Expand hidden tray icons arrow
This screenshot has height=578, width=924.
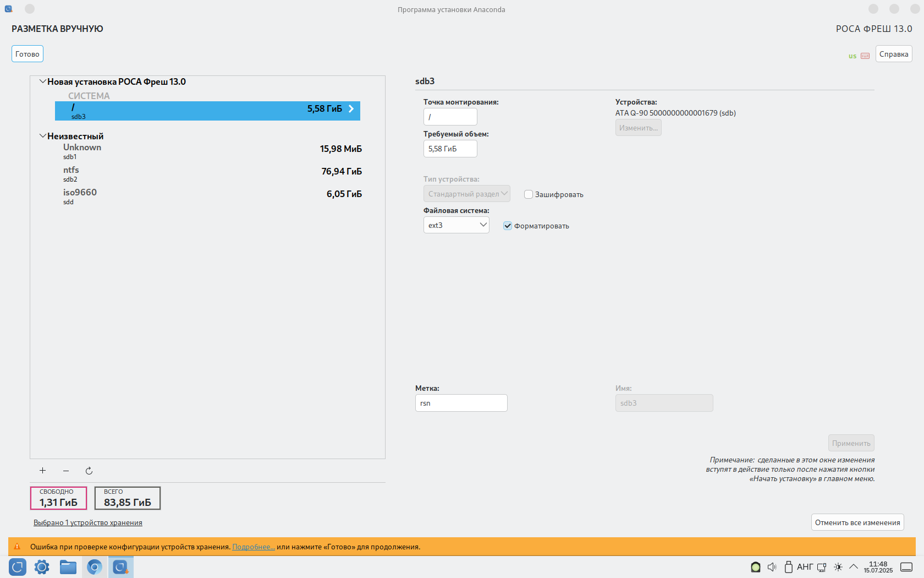tap(854, 566)
